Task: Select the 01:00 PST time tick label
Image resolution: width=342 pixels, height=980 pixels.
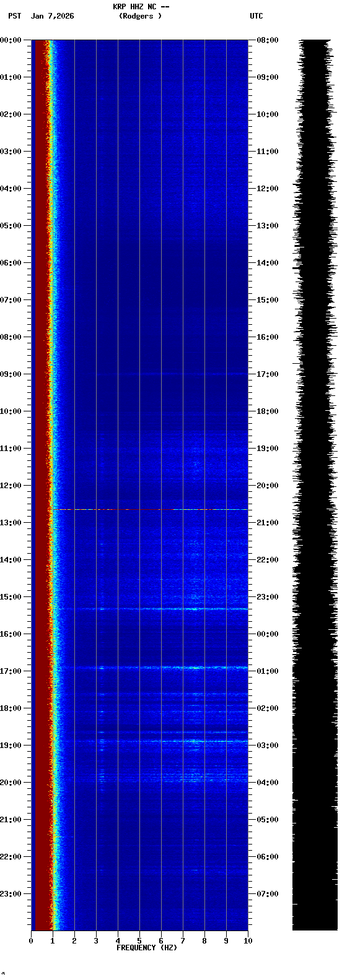Action: coord(11,77)
